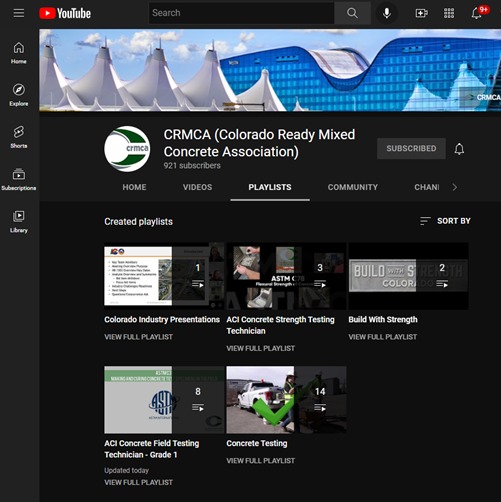Screen dimensions: 501x502
Task: Click inside the Search field
Action: click(x=241, y=13)
